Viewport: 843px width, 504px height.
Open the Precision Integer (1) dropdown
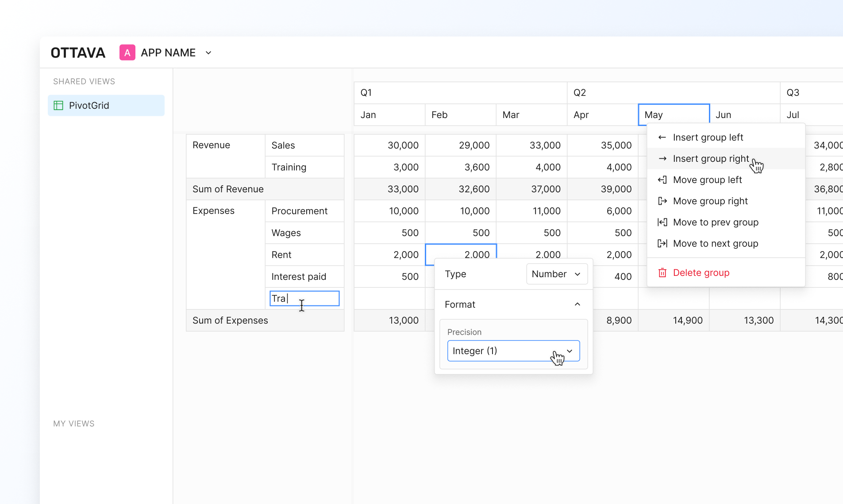pos(513,351)
